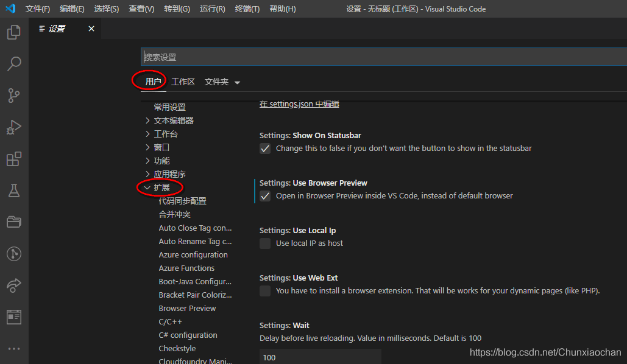Select Azure Functions entry
This screenshot has width=627, height=364.
pyautogui.click(x=186, y=268)
